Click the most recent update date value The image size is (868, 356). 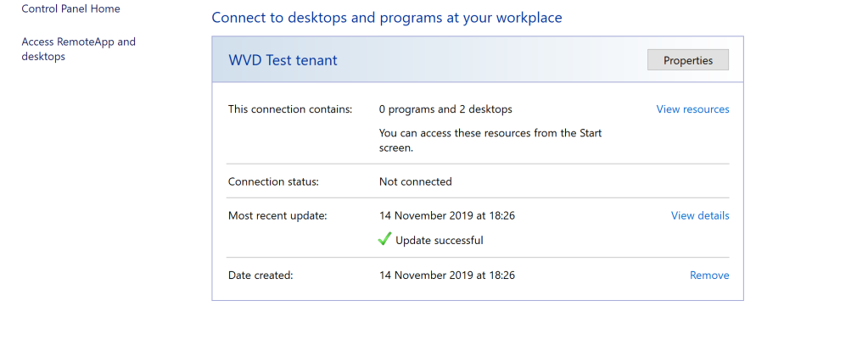447,215
